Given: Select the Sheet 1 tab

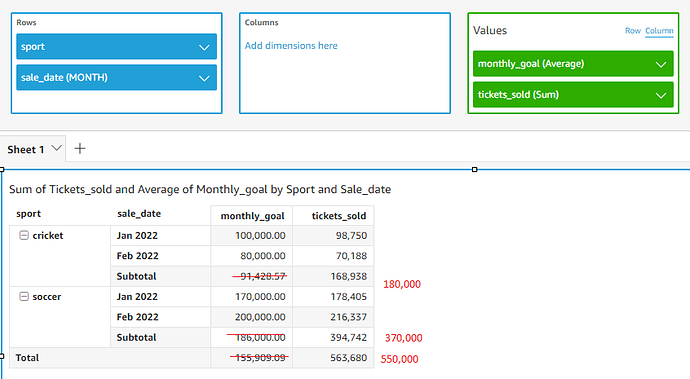Looking at the screenshot, I should point(26,150).
